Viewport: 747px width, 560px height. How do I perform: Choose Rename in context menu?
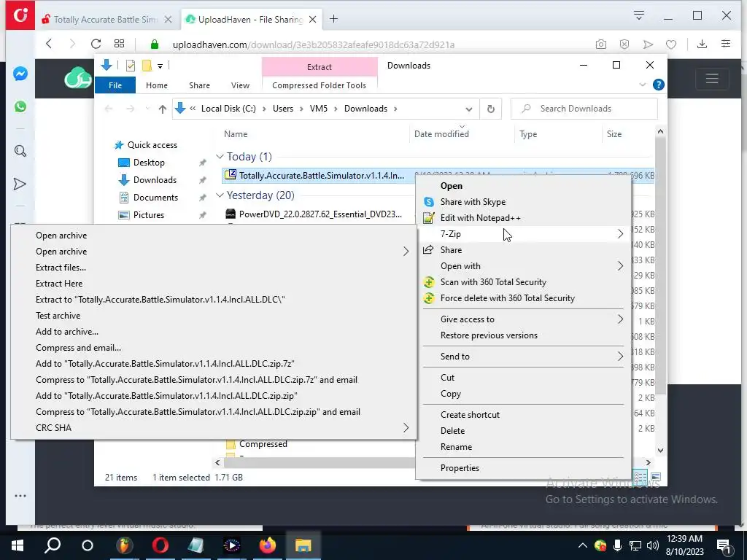pyautogui.click(x=522, y=447)
